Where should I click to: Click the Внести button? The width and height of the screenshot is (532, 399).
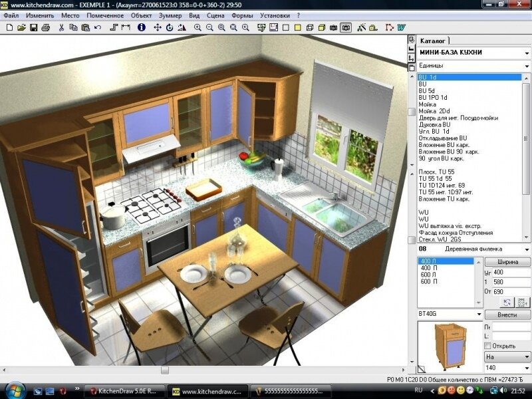coord(507,315)
